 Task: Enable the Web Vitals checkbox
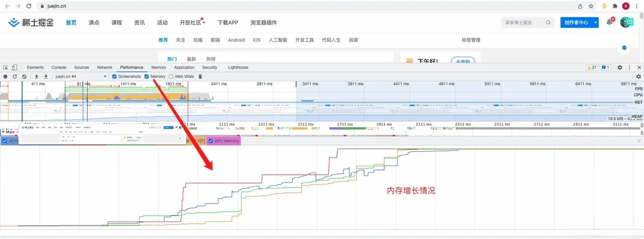tap(171, 77)
